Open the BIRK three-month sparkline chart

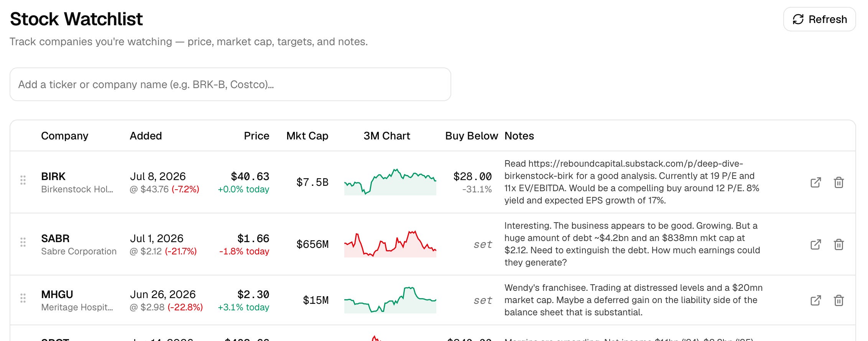(x=390, y=182)
